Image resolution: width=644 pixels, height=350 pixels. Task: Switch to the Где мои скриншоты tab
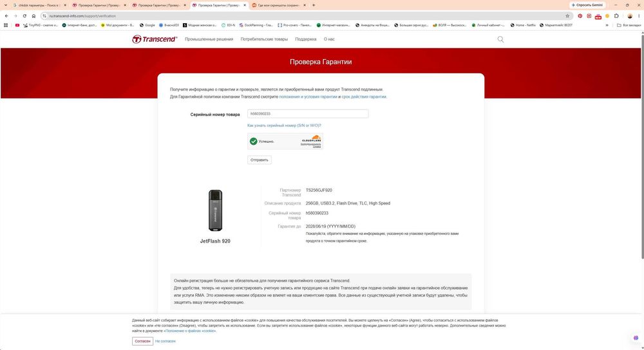pyautogui.click(x=278, y=5)
